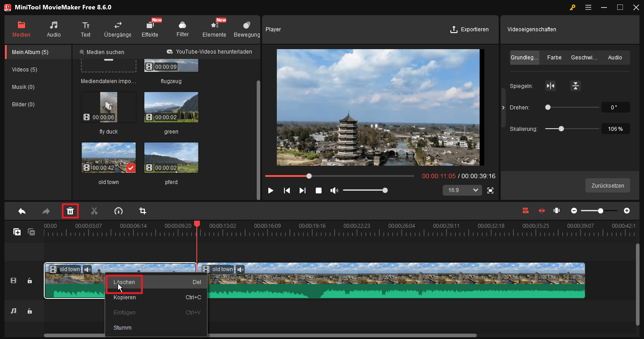
Task: Mute the first old town clip's speaker icon
Action: [x=87, y=269]
